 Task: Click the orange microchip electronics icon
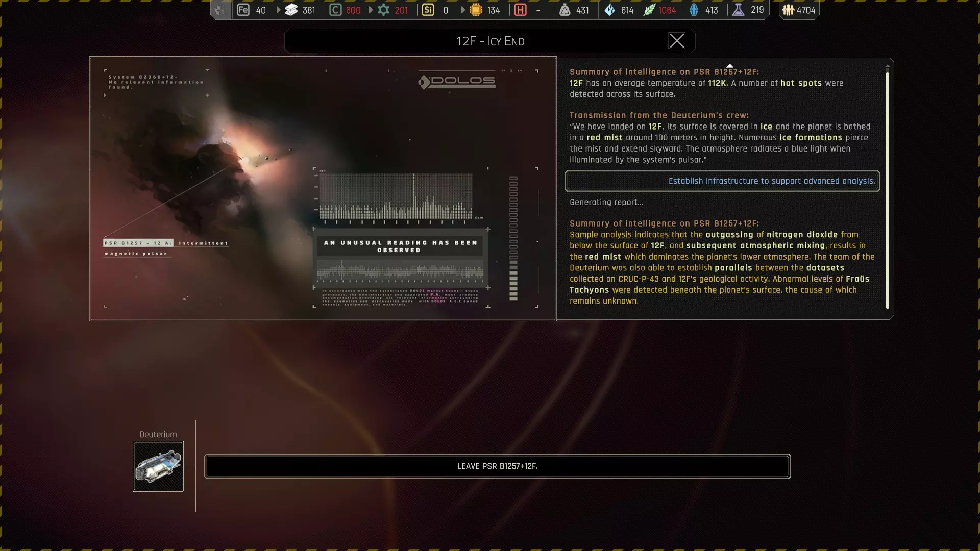click(476, 10)
